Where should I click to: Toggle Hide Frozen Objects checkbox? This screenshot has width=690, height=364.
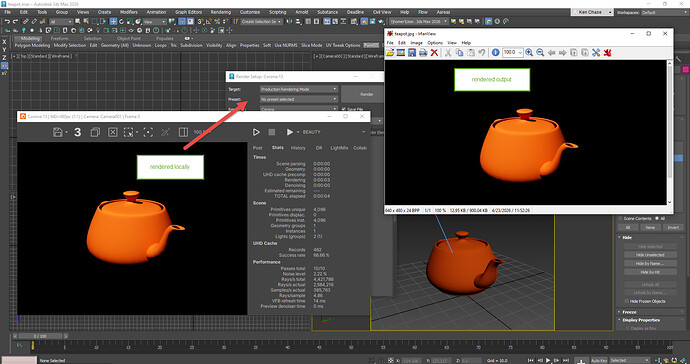(x=627, y=301)
